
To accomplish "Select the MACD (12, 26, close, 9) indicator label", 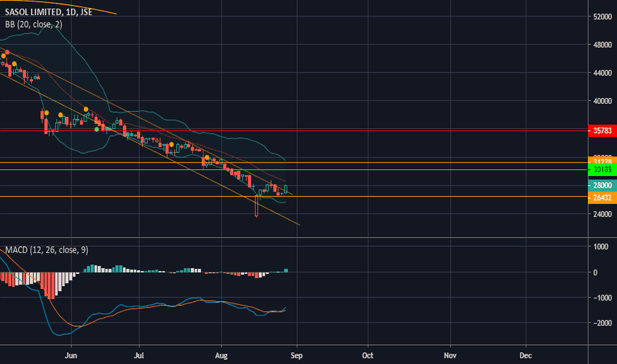I will click(46, 250).
